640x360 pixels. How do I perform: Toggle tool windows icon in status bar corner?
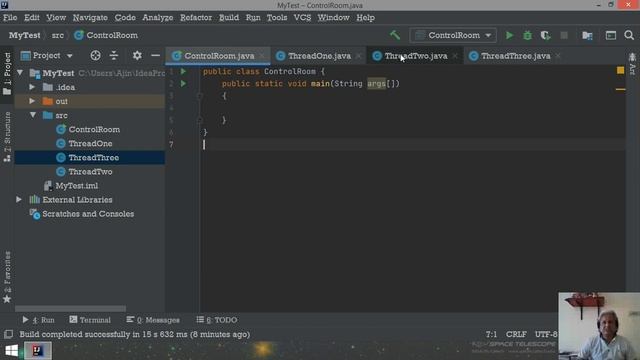click(8, 334)
